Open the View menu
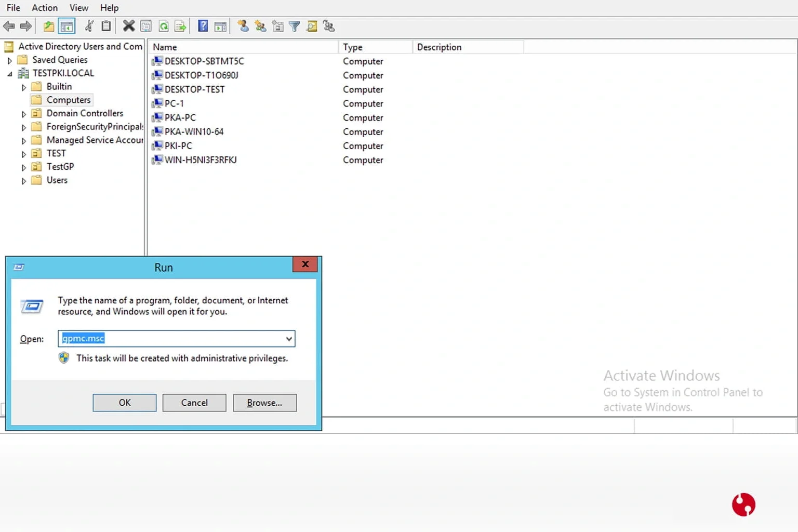 click(x=79, y=8)
